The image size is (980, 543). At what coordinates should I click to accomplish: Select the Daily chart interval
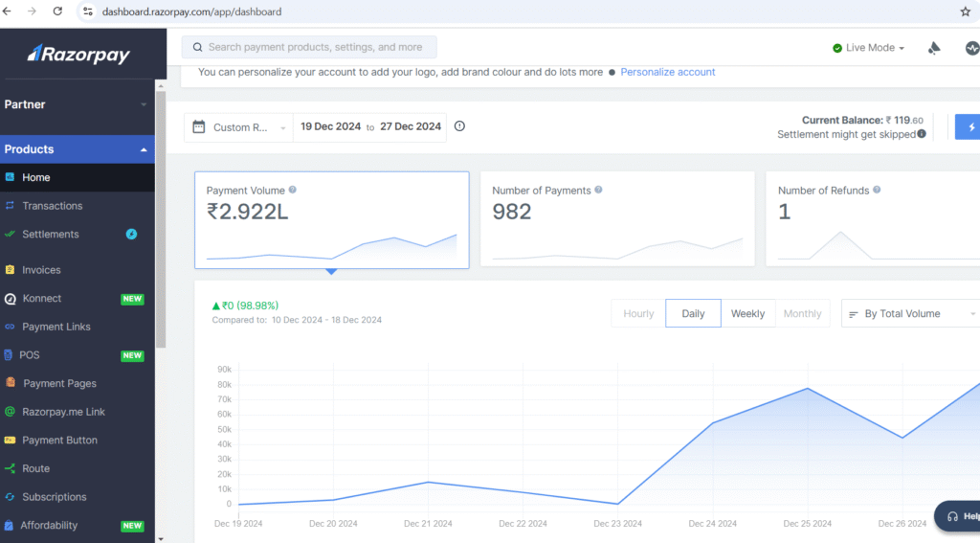click(693, 313)
